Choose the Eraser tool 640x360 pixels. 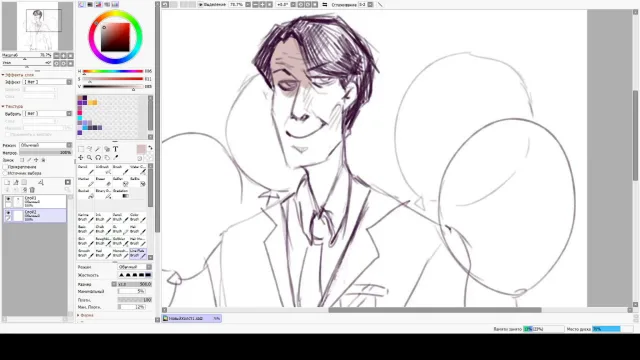(x=103, y=182)
